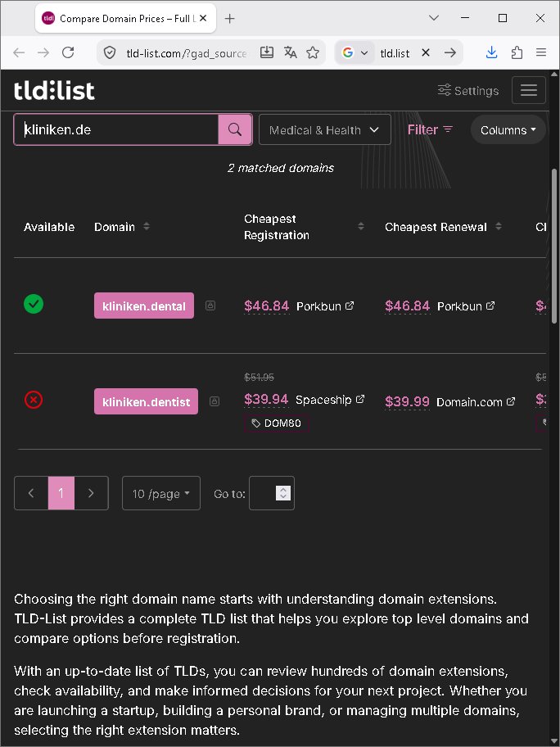This screenshot has height=747, width=560.
Task: Open the browser translate page icon
Action: pos(291,52)
